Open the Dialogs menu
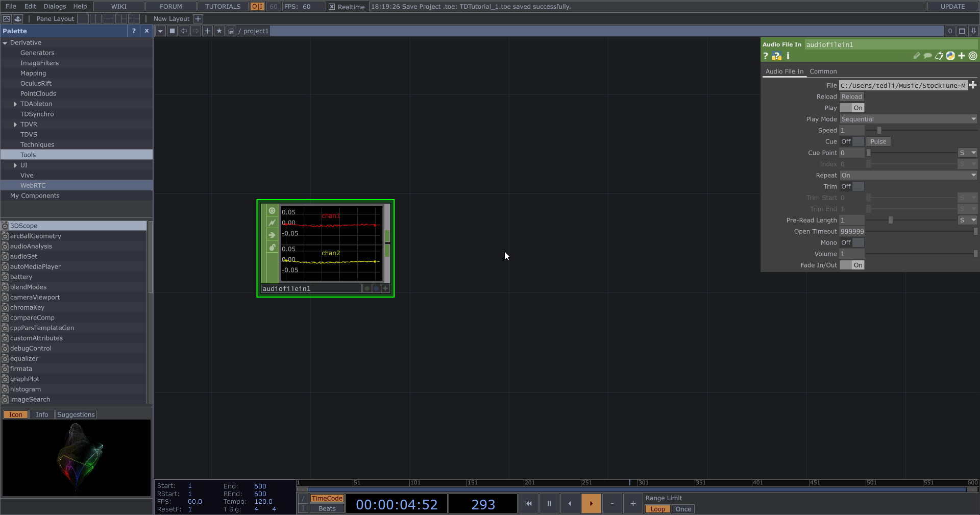 pos(55,6)
